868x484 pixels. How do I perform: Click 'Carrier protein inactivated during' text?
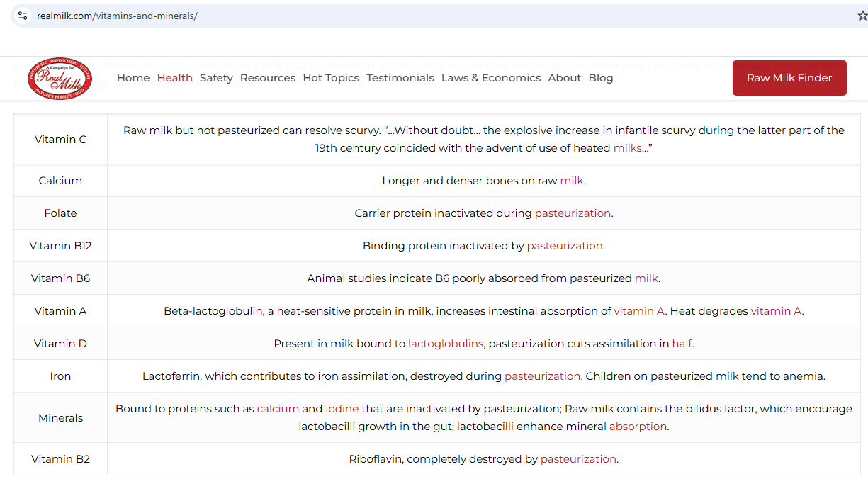coord(443,213)
